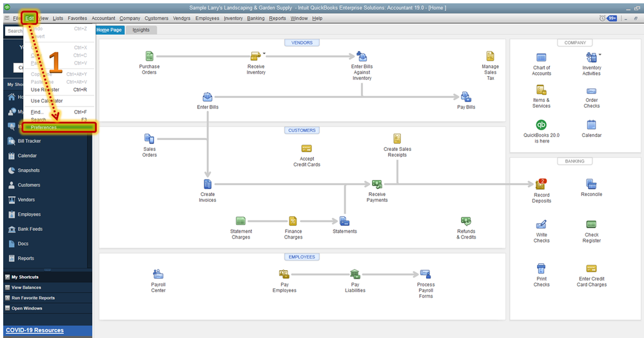Open Chart of Accounts

pyautogui.click(x=542, y=57)
